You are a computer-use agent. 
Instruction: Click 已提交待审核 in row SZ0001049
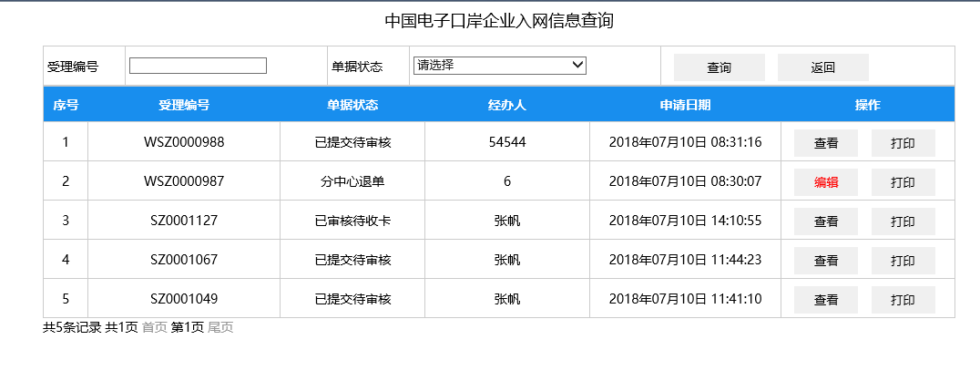(x=352, y=299)
